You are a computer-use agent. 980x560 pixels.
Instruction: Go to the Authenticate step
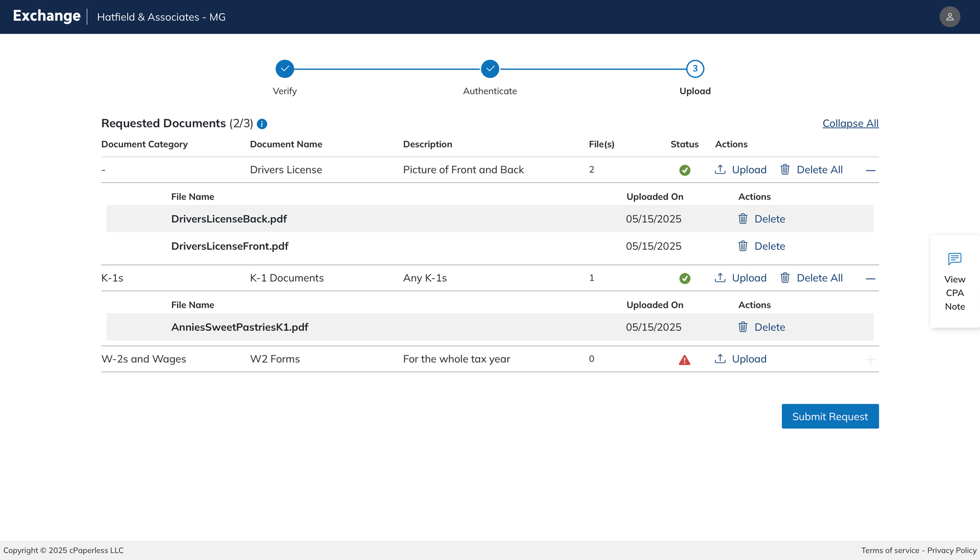pos(490,69)
